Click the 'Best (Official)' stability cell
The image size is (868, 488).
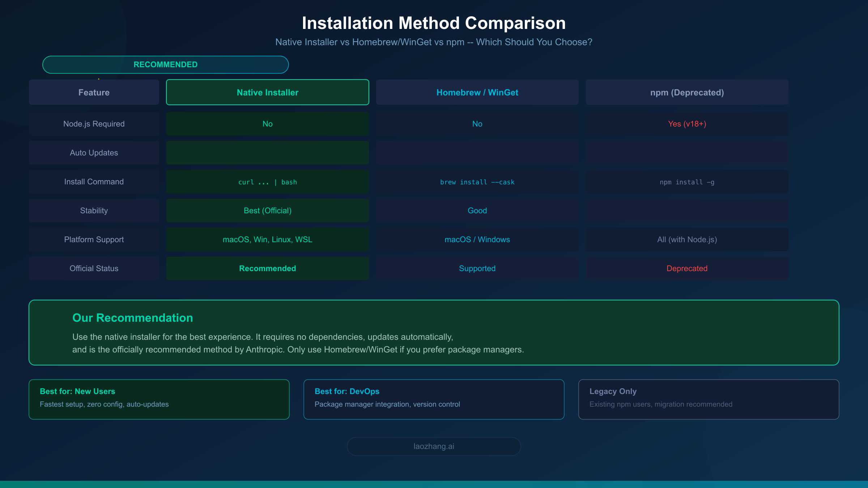coord(267,210)
